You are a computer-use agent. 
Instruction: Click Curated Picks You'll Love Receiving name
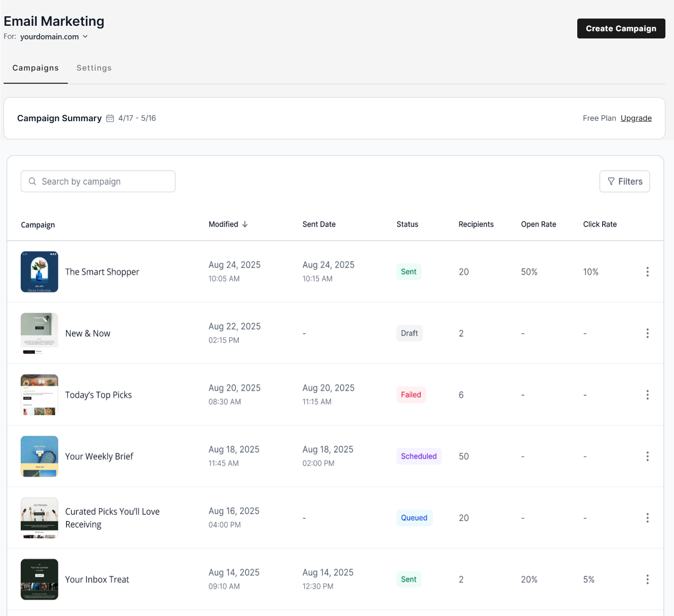point(113,518)
